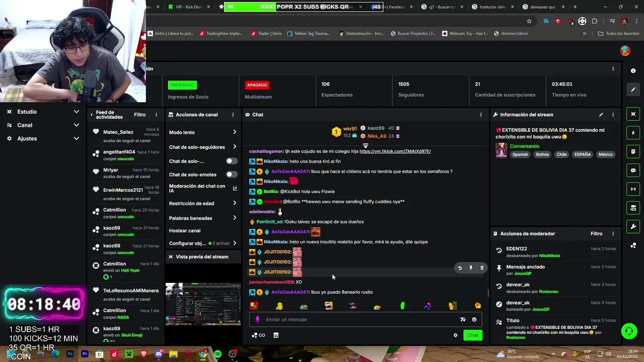
Task: Open Discord from the taskbar
Action: pyautogui.click(x=158, y=354)
